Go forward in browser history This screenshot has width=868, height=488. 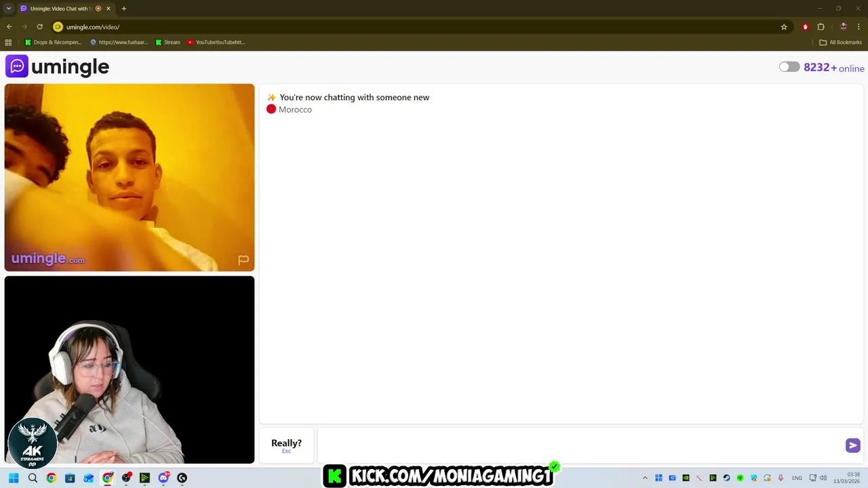pyautogui.click(x=24, y=27)
